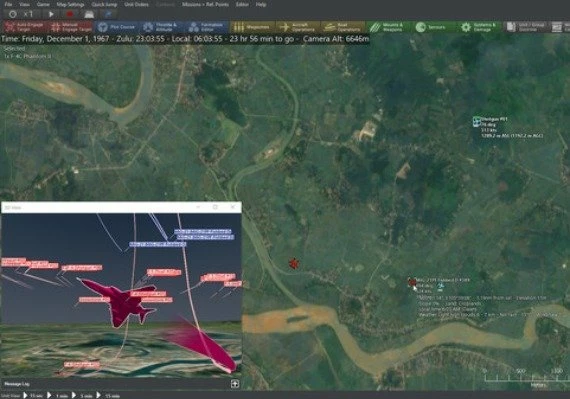Click the Shotgun #91 unit data label
Image resolution: width=570 pixels, height=399 pixels.
tap(512, 127)
